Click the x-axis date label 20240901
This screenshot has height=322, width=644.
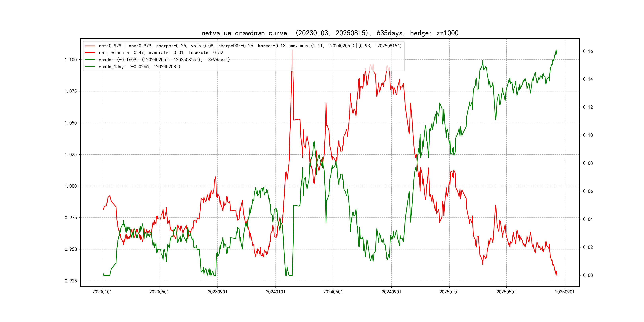(x=391, y=292)
